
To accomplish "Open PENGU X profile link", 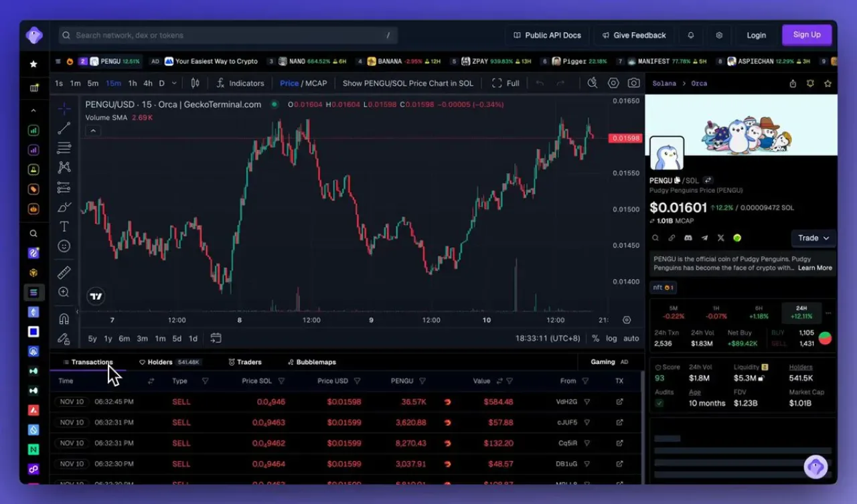I will click(x=720, y=238).
